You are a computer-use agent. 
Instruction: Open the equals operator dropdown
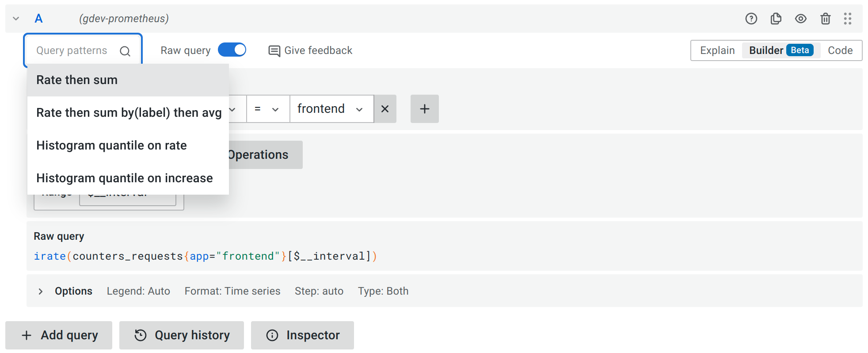[x=267, y=109]
